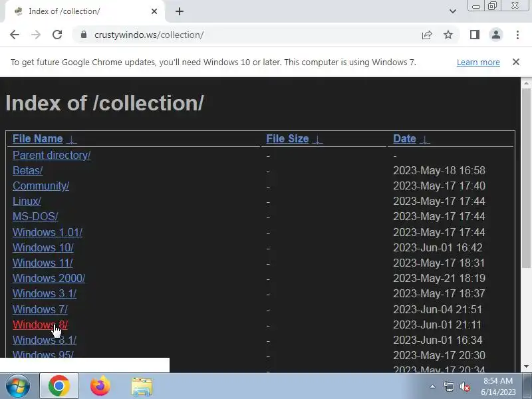532x399 pixels.
Task: Select the Index of /collection/ tab
Action: (x=85, y=11)
